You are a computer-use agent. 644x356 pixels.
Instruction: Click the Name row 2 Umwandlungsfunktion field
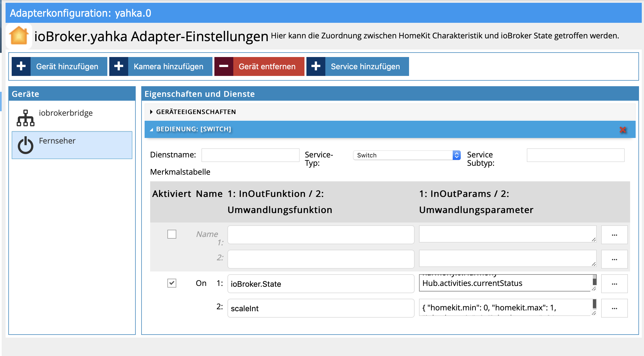(x=321, y=259)
